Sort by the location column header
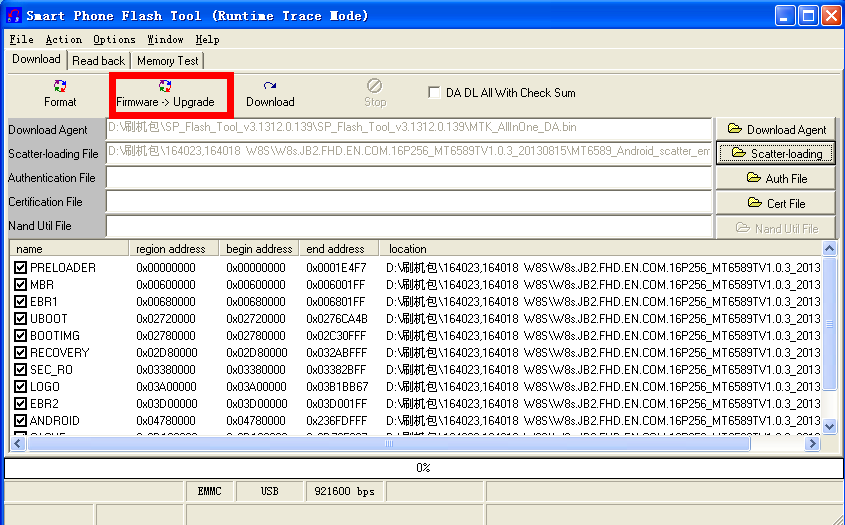The width and height of the screenshot is (845, 525). coord(600,248)
